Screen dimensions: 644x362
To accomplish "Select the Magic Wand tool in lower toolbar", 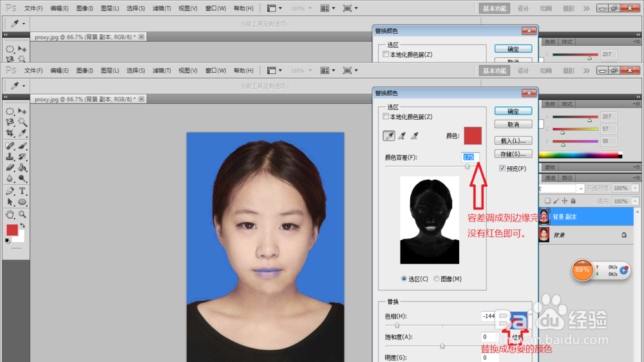I will [x=22, y=122].
